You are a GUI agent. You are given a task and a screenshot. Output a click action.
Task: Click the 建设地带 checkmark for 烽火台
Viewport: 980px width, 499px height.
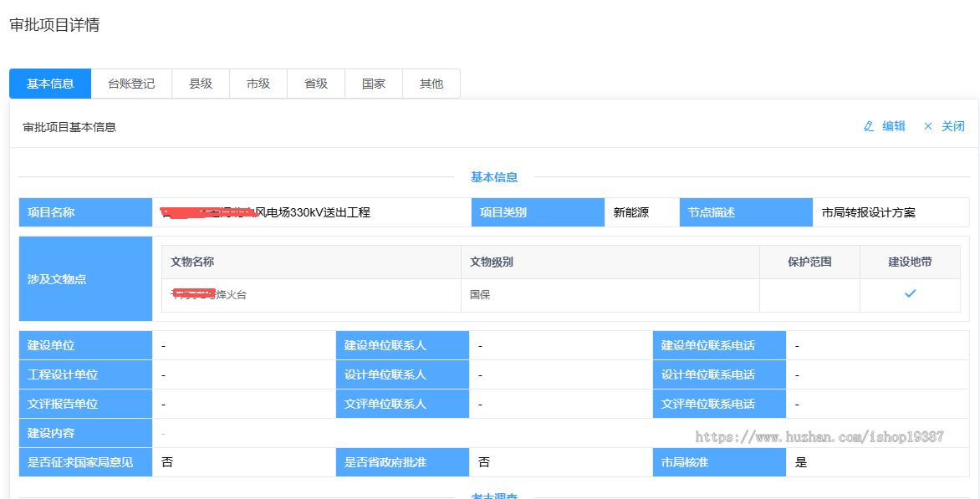click(910, 293)
